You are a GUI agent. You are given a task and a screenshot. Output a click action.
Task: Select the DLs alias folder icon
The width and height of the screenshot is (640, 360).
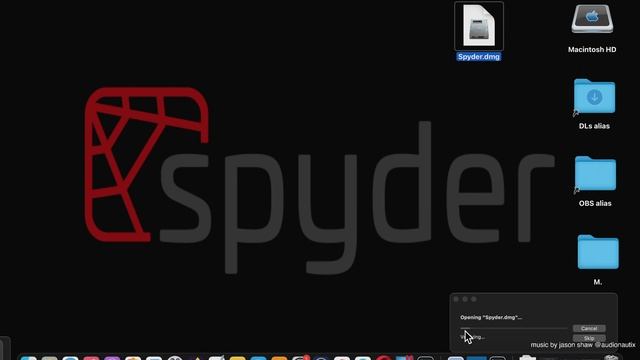(x=594, y=97)
